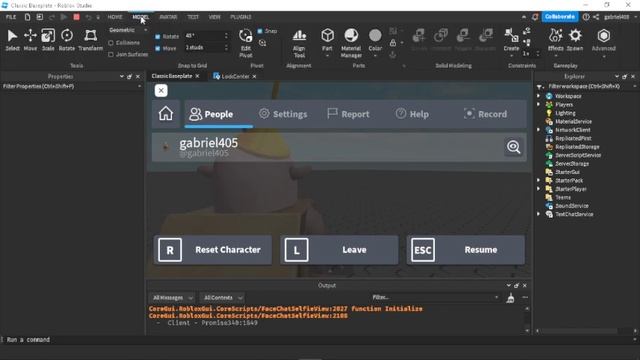Close the Roblox in-game menu X
The image size is (640, 360).
(161, 91)
